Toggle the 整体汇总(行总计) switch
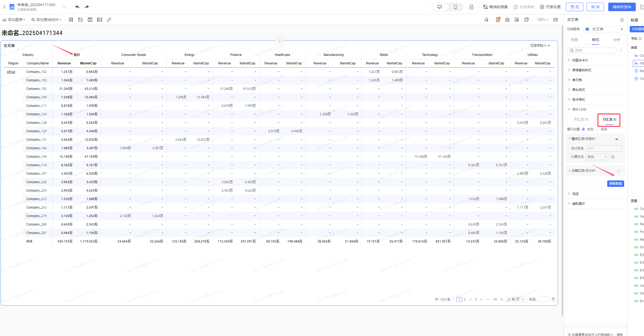 coord(618,139)
